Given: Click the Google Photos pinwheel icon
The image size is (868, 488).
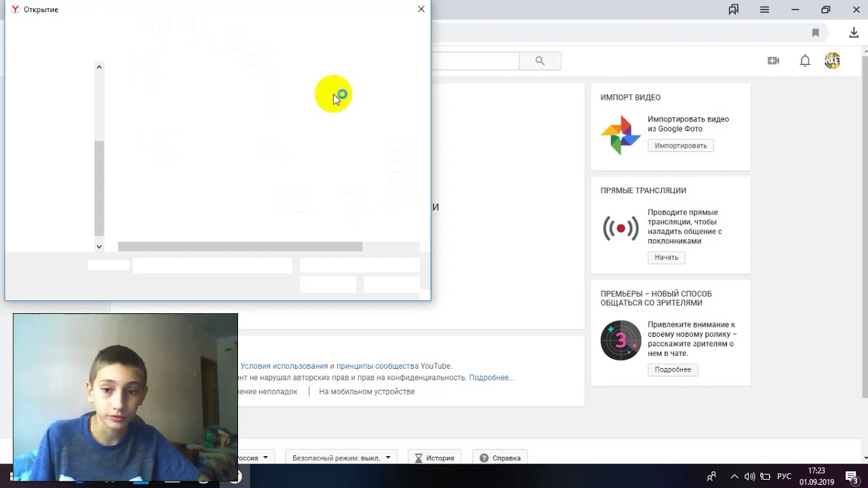Looking at the screenshot, I should pos(620,135).
